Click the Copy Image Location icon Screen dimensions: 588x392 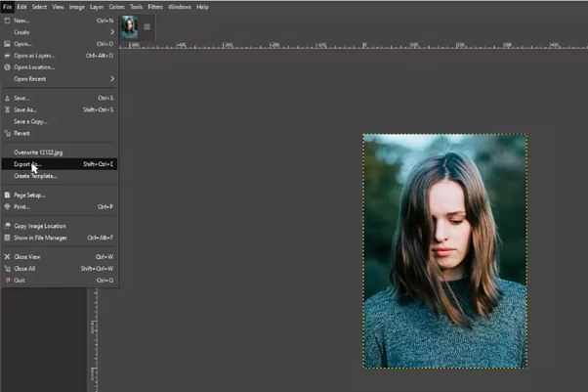pyautogui.click(x=7, y=226)
